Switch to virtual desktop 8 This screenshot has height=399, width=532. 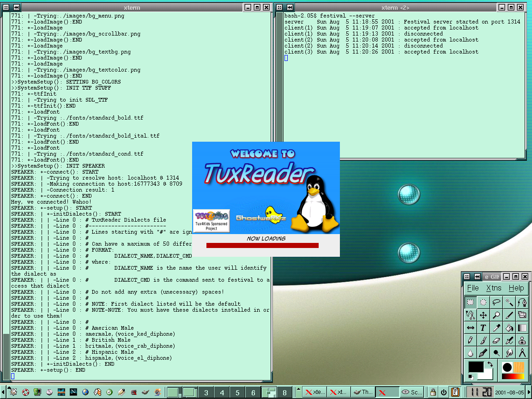point(284,393)
